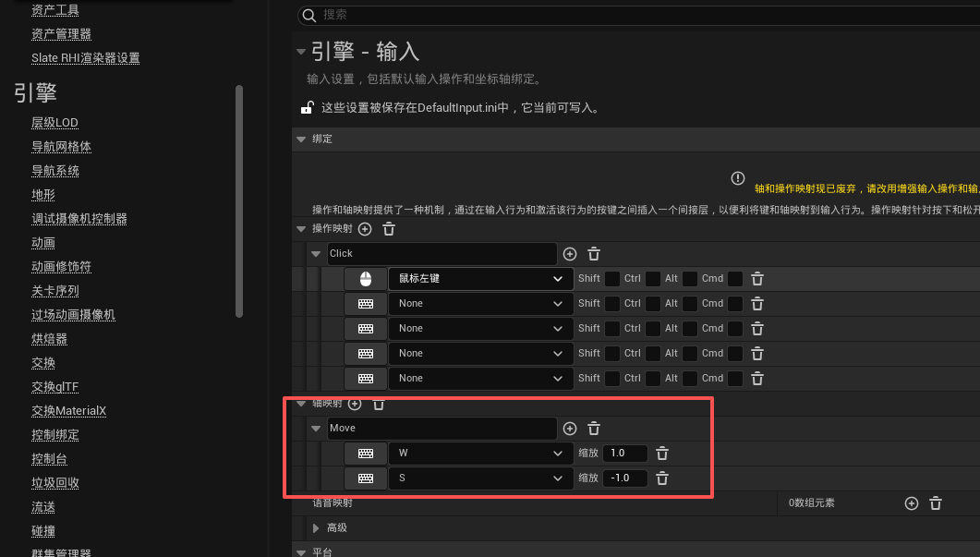
Task: Open the first None key dropdown under Click
Action: 480,304
